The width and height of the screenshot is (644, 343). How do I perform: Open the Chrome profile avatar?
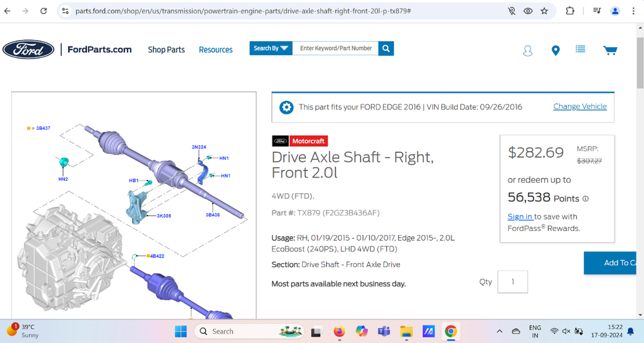coord(615,11)
